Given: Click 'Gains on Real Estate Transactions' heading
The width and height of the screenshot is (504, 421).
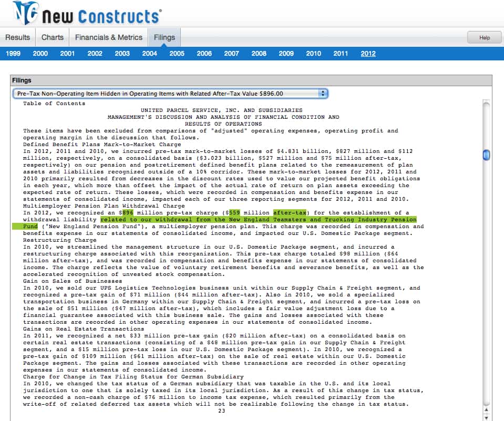Looking at the screenshot, I should tap(84, 329).
